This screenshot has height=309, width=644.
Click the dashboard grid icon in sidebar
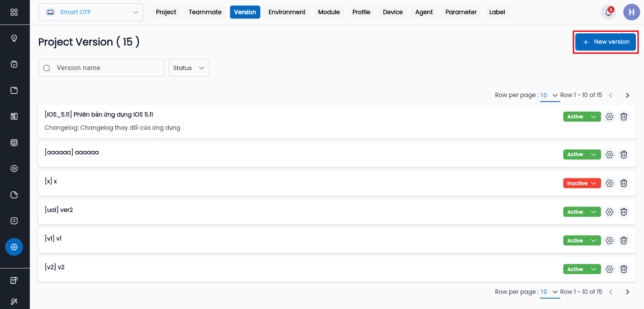14,12
